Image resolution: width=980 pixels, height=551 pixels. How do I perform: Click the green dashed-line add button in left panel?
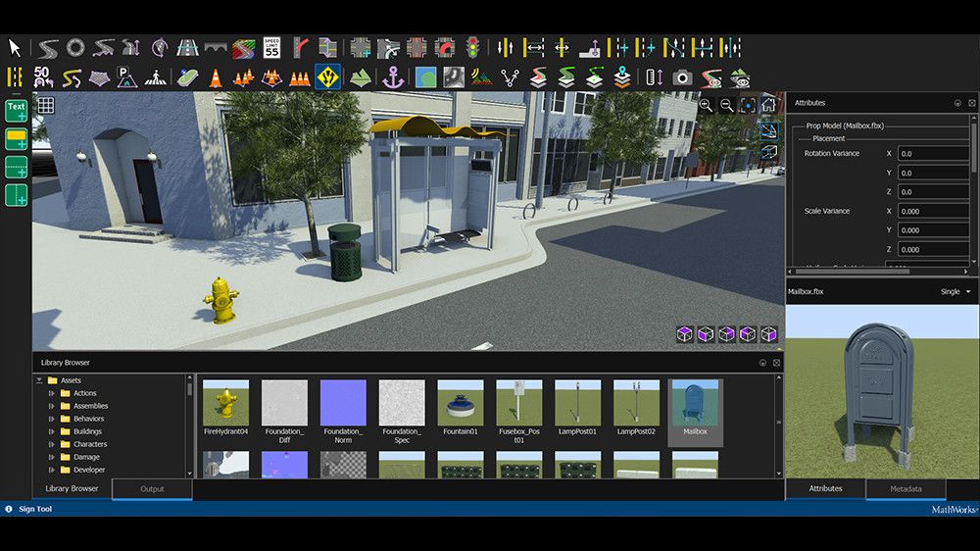pos(17,167)
